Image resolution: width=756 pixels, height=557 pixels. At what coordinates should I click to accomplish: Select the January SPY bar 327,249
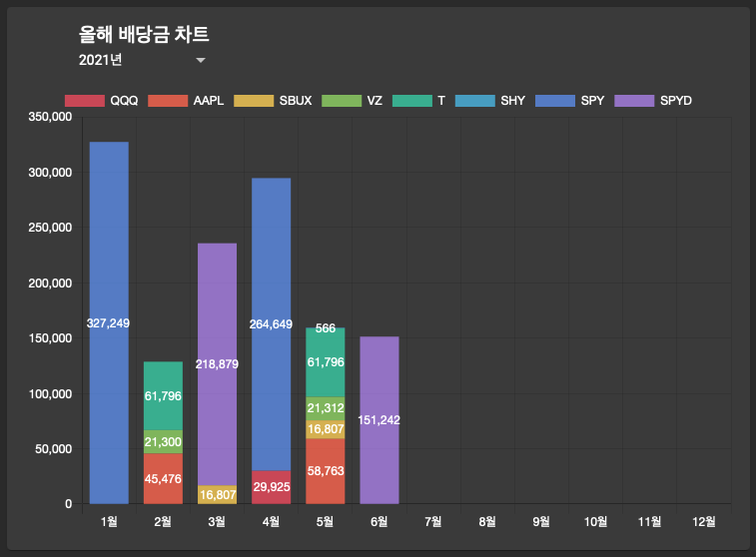(x=109, y=322)
